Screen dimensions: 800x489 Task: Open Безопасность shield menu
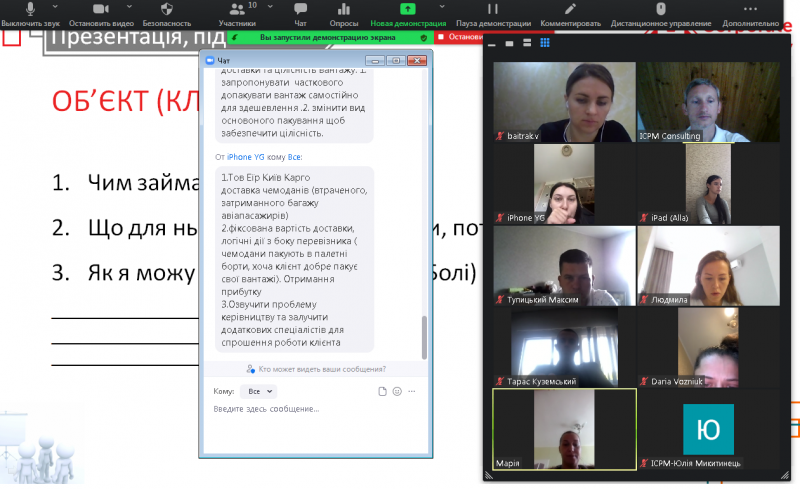167,14
